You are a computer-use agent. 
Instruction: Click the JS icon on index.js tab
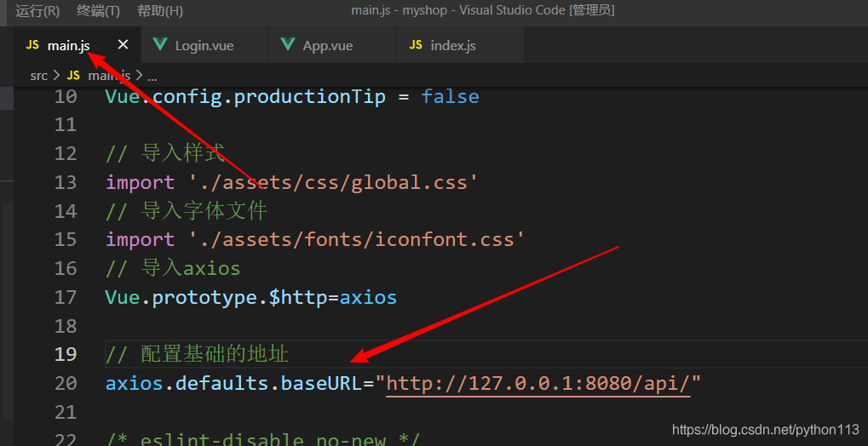[416, 45]
